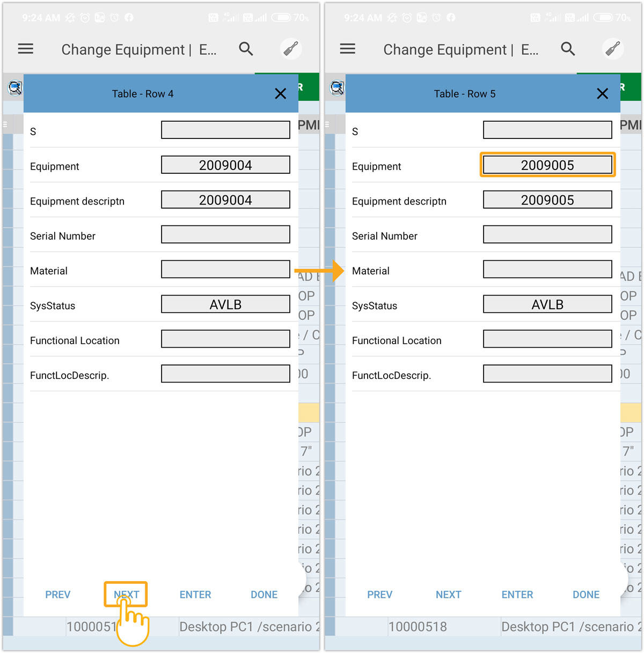Tap the wrench tool icon on the left screen
Screen dimensions: 644x653
(x=291, y=49)
